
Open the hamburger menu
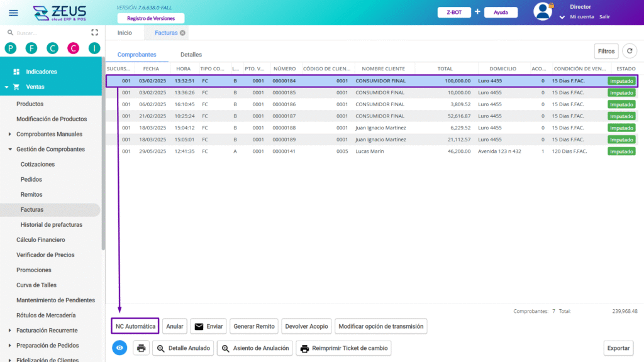pyautogui.click(x=13, y=13)
